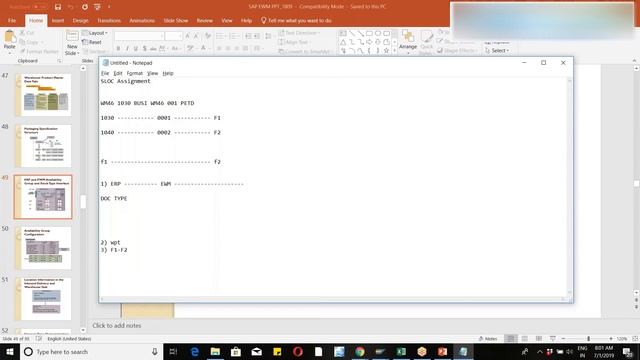The image size is (640, 360).
Task: Click to add notes area
Action: click(117, 326)
